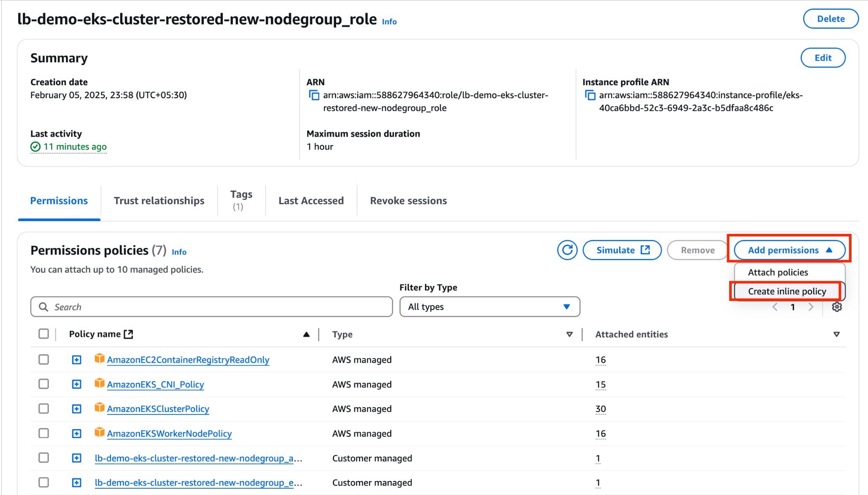Click the external link icon beside Policy name
Screen dimensions: 868x495
click(x=129, y=334)
